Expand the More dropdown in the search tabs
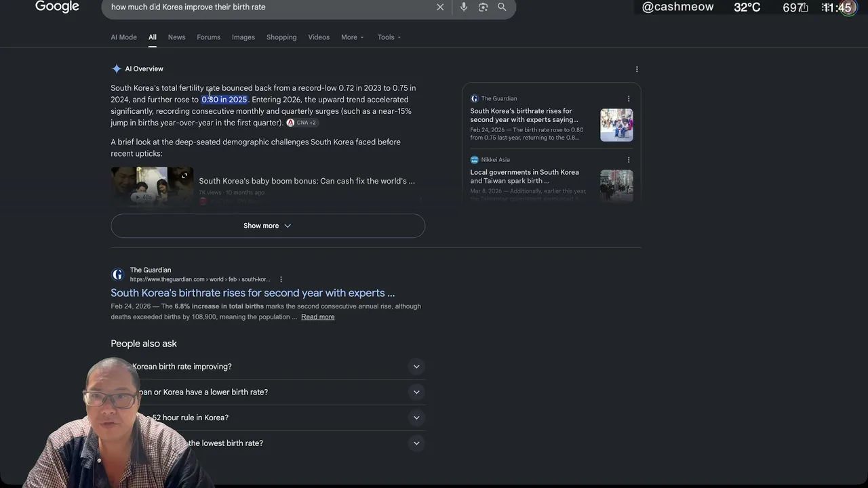 pos(353,37)
